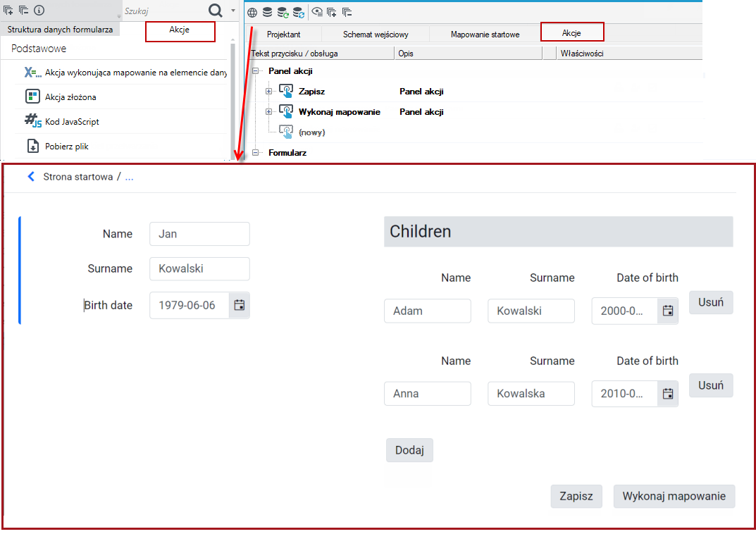Viewport: 756px width, 534px height.
Task: Click the expand-all icon next to the eye icon
Action: pos(332,13)
